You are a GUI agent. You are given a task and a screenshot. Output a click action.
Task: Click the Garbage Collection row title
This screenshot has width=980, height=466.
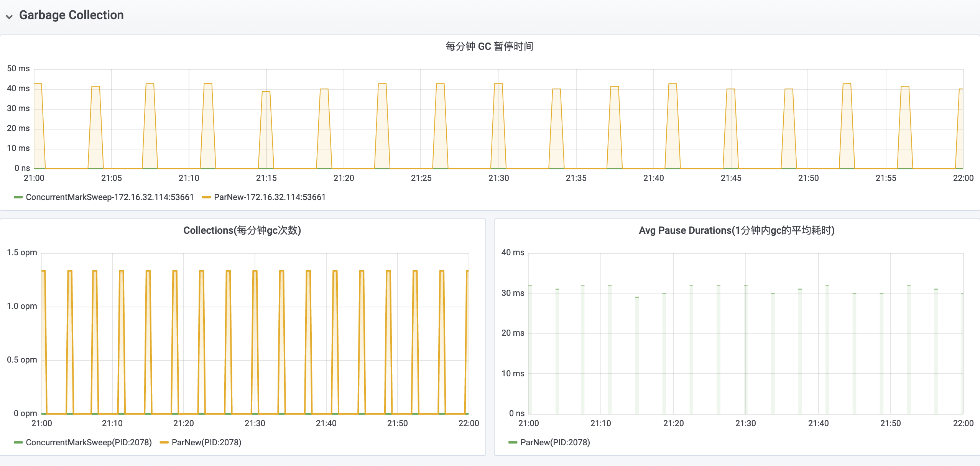(71, 15)
